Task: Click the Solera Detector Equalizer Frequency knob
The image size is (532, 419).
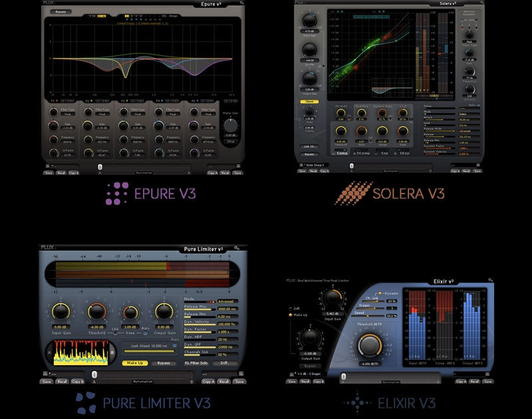Action: click(x=469, y=72)
